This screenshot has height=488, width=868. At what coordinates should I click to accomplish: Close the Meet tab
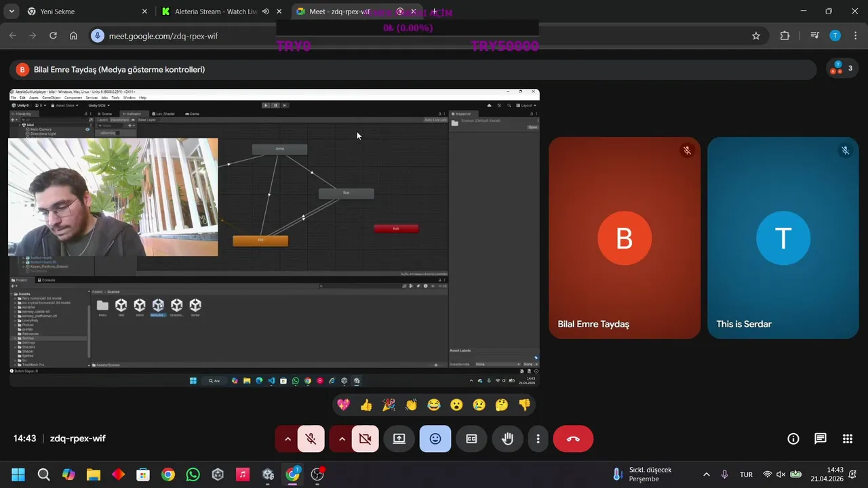(413, 12)
